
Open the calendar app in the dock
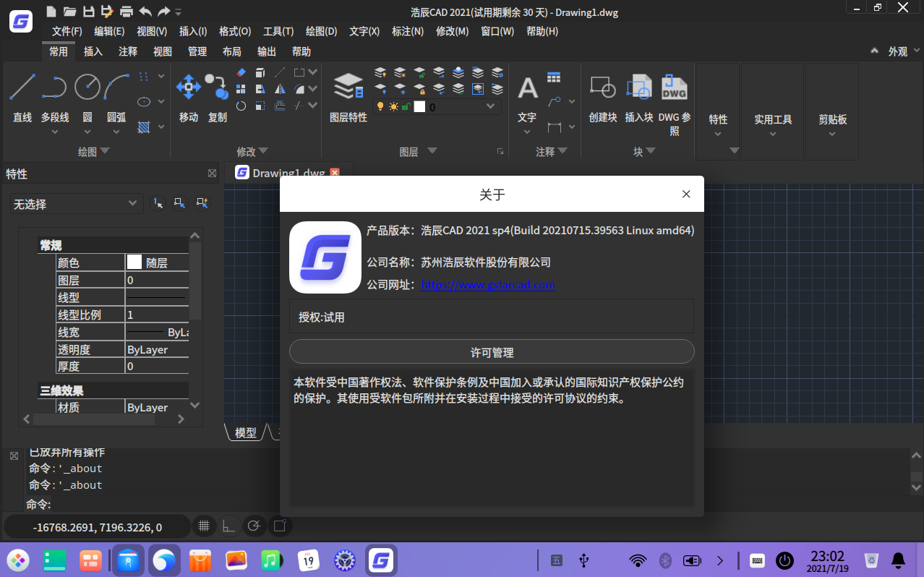pyautogui.click(x=309, y=560)
